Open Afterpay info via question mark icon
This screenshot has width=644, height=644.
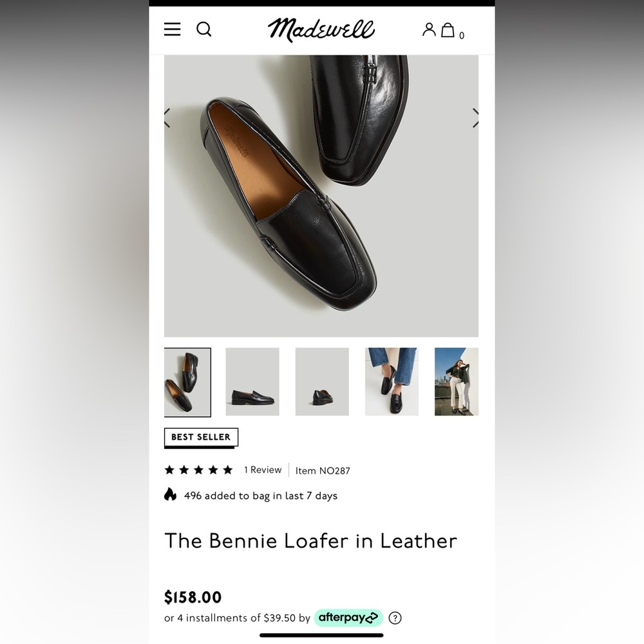(x=393, y=618)
